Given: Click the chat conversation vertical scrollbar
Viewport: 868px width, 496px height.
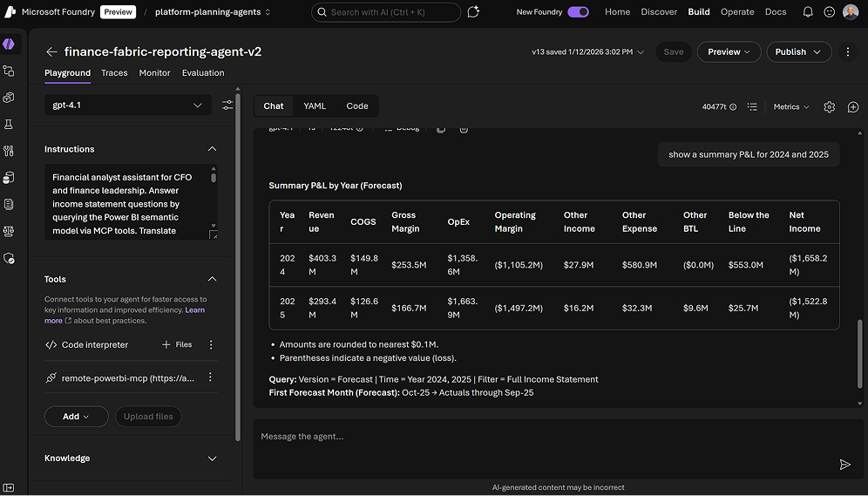Looking at the screenshot, I should tap(859, 352).
